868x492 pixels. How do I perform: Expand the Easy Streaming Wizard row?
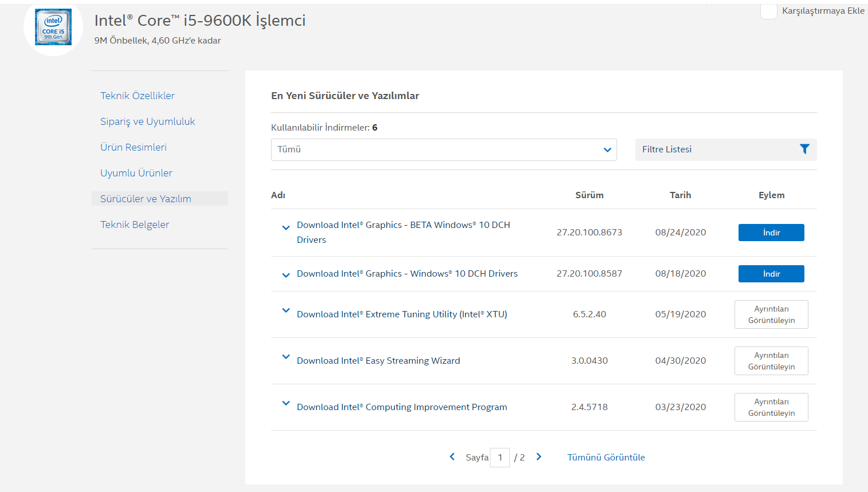coord(286,357)
